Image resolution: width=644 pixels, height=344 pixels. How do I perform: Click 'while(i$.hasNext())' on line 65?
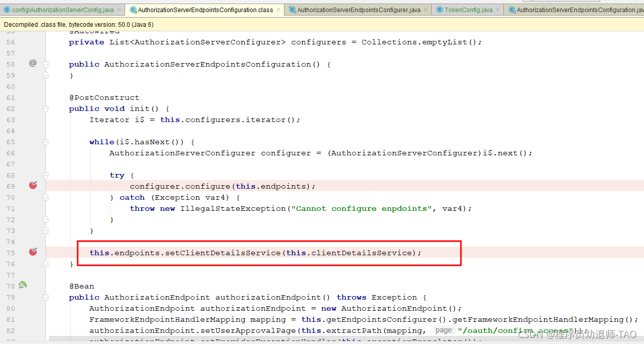[x=137, y=142]
